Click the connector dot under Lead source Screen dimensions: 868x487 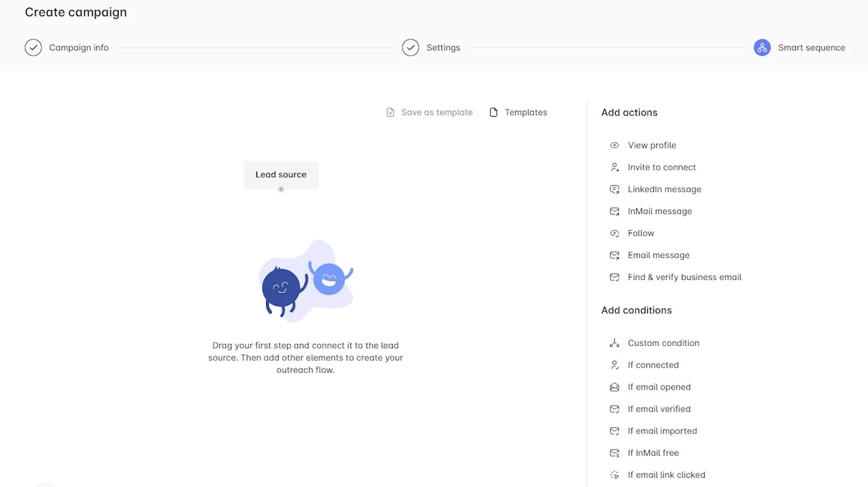(281, 189)
